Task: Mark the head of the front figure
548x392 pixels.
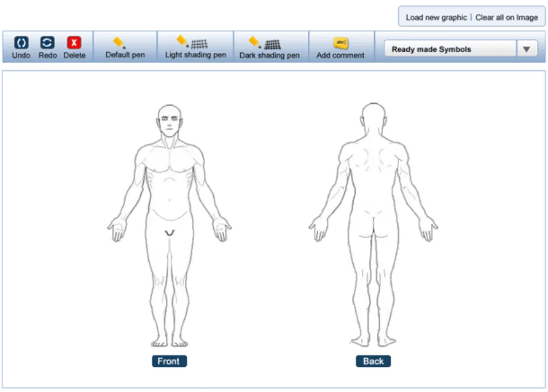Action: [170, 122]
